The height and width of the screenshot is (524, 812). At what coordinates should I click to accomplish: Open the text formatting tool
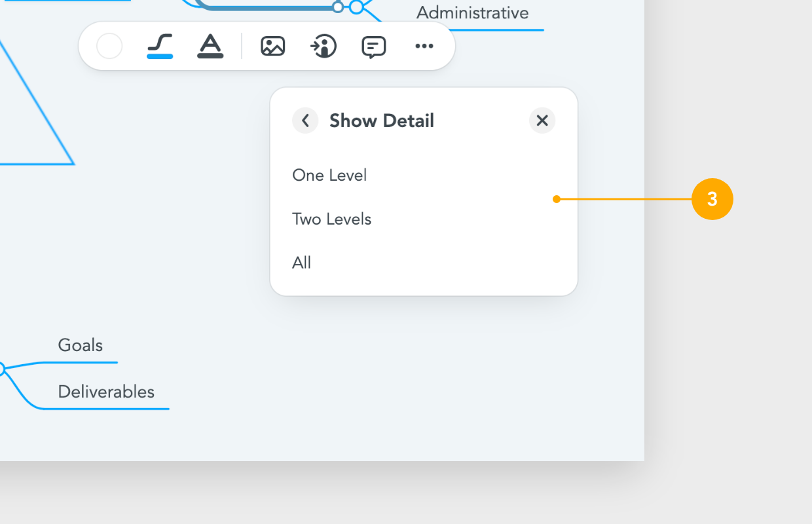coord(210,46)
